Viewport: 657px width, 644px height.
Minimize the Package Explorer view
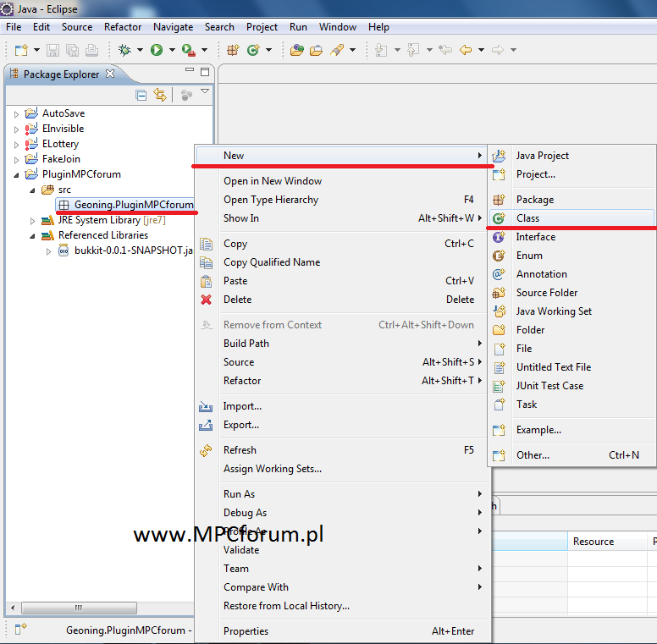(190, 70)
